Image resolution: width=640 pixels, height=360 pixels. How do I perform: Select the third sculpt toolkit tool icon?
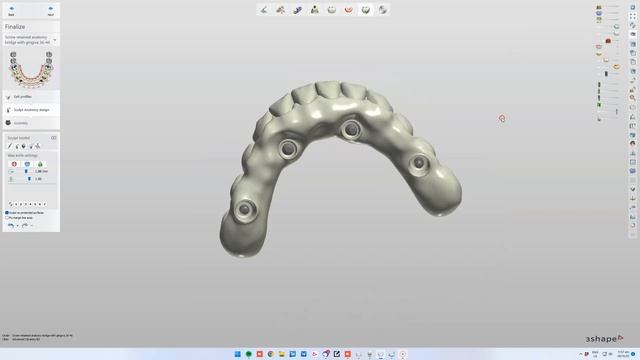[x=24, y=146]
